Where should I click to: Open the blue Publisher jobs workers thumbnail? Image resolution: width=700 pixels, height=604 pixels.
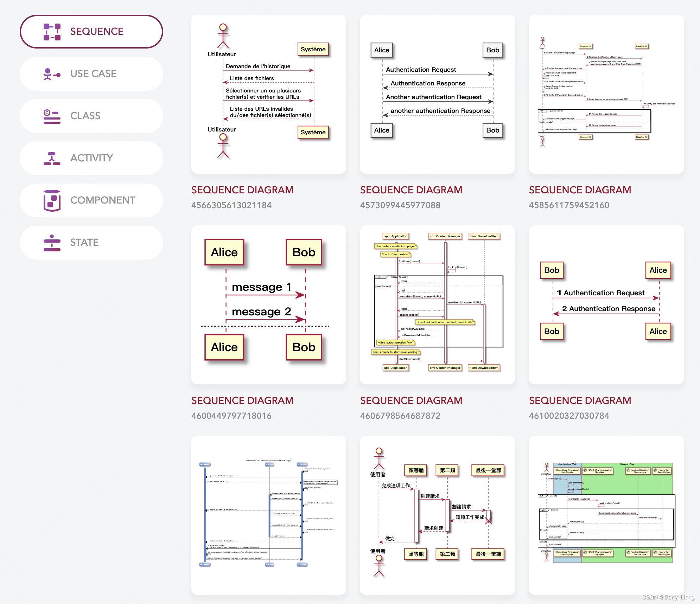[x=268, y=515]
